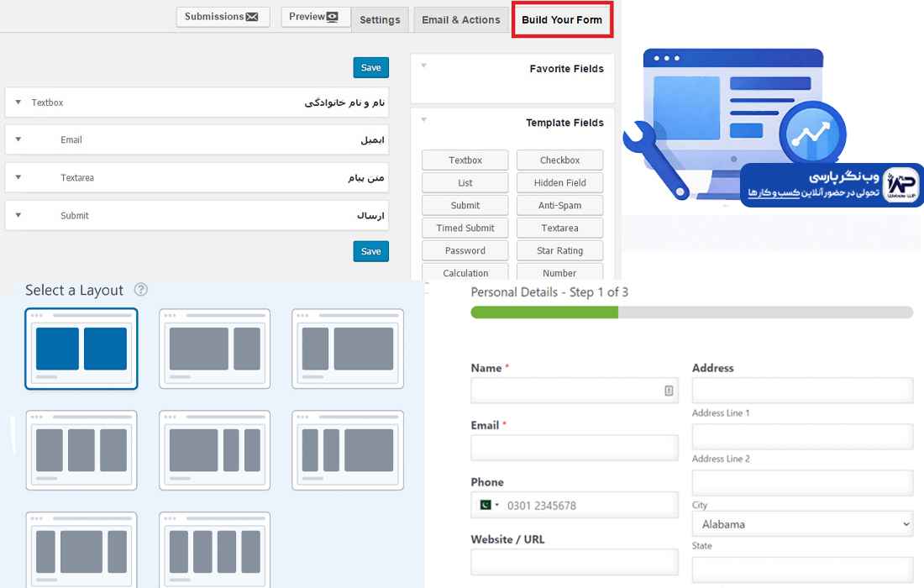Click the top Save button

[370, 68]
